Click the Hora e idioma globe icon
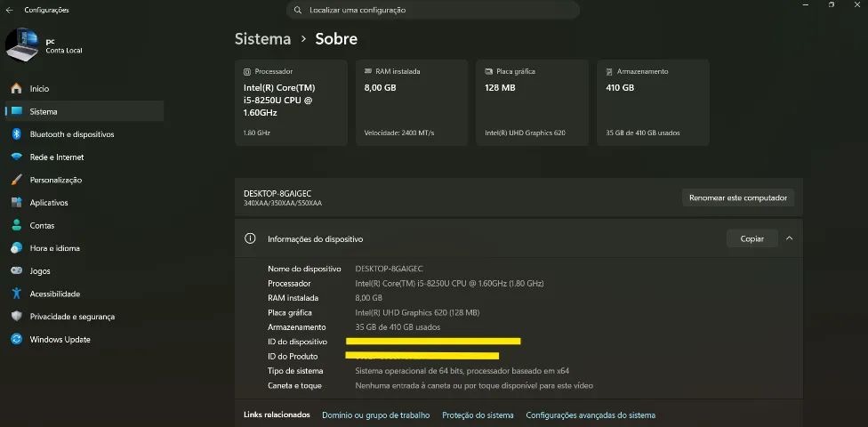The width and height of the screenshot is (868, 427). [17, 248]
